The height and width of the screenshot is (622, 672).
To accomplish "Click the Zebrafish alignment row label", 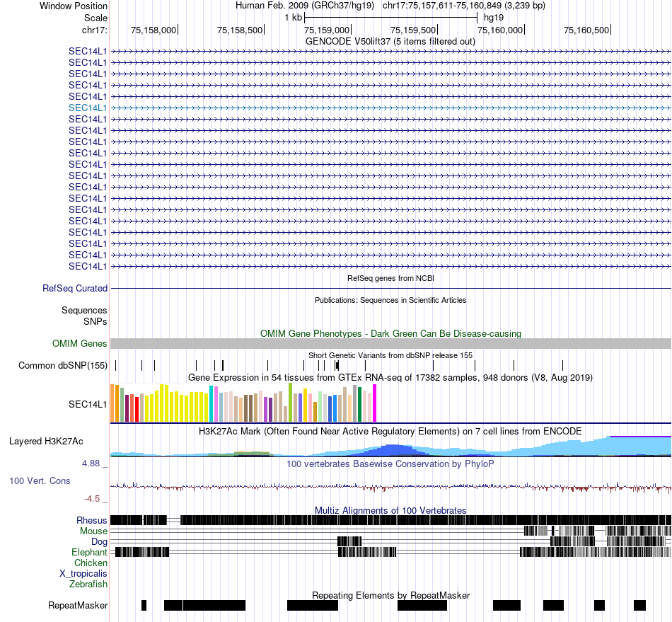I will [88, 584].
